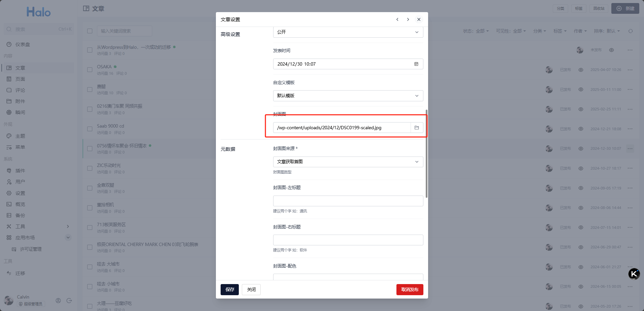The height and width of the screenshot is (311, 644).
Task: Go to 附件 in the sidebar
Action: pos(20,101)
